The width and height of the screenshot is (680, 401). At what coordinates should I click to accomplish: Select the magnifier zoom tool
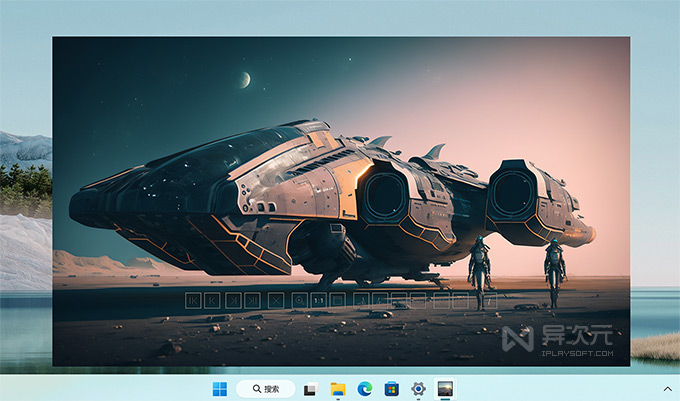click(x=299, y=299)
